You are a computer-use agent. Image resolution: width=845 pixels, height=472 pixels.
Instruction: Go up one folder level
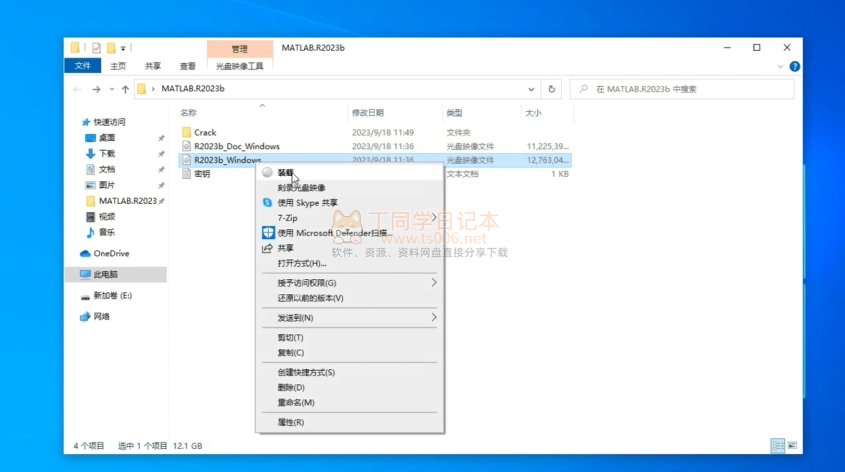(125, 89)
